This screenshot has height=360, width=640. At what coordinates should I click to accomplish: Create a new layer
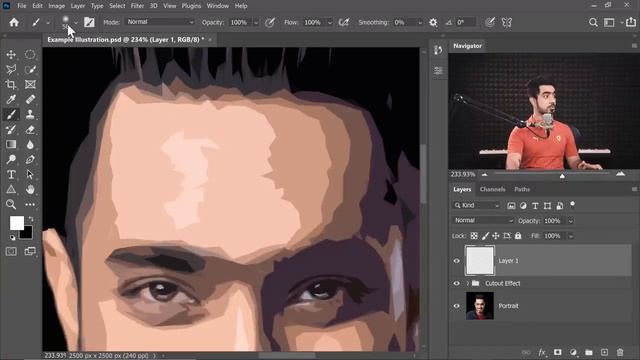point(604,352)
